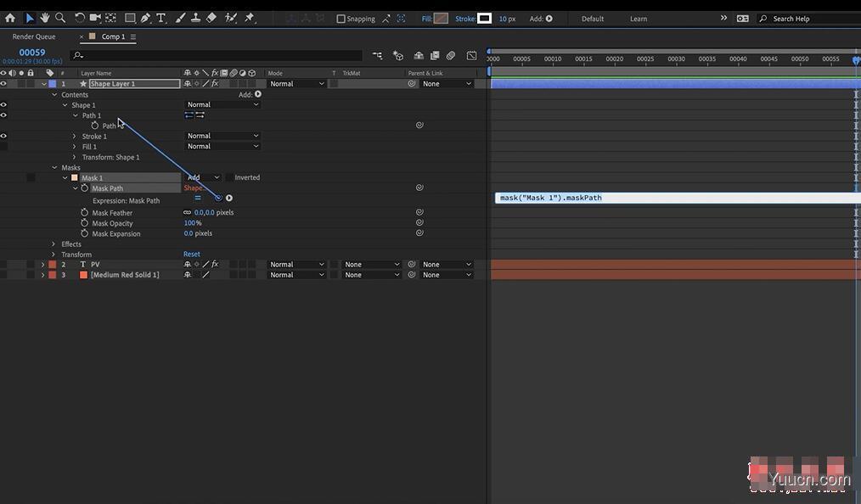Open the expression language menu arrow
Image resolution: width=861 pixels, height=504 pixels.
coord(229,198)
